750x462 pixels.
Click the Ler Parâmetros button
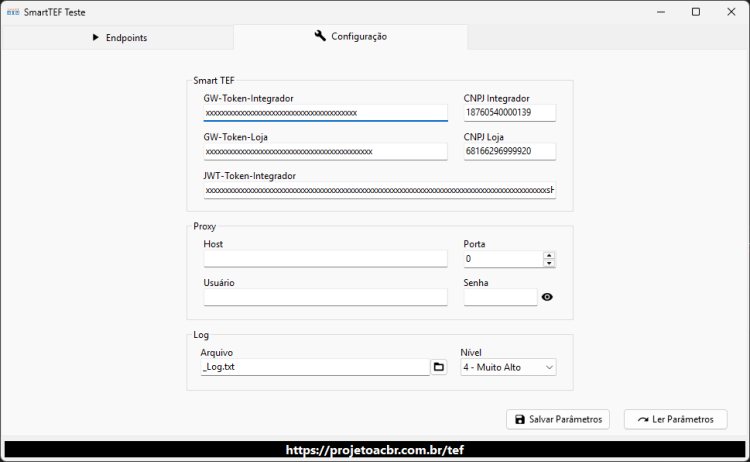click(x=675, y=419)
